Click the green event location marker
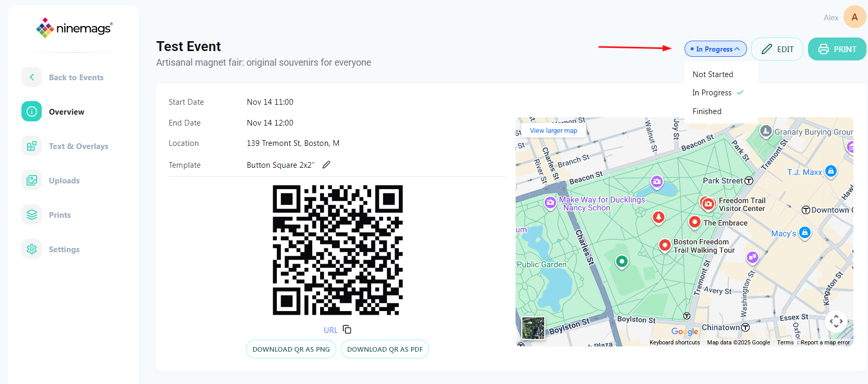The width and height of the screenshot is (868, 384). [x=622, y=261]
